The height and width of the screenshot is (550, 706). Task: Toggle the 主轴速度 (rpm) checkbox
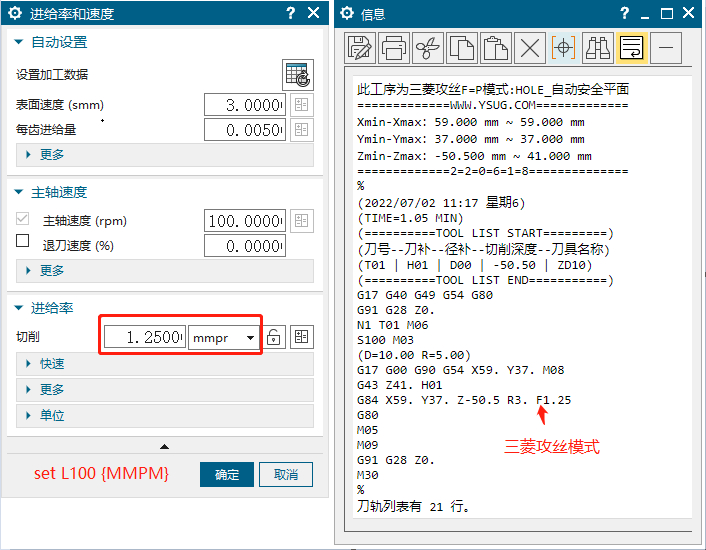pos(22,219)
